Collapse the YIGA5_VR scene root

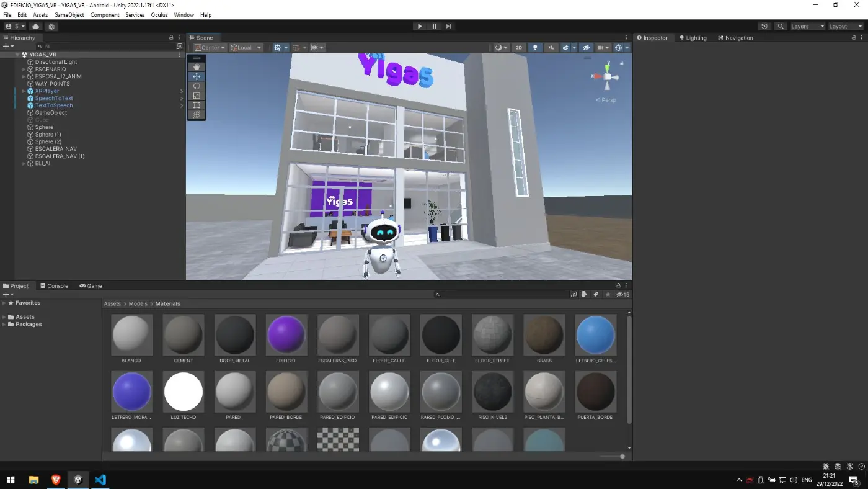pyautogui.click(x=18, y=55)
